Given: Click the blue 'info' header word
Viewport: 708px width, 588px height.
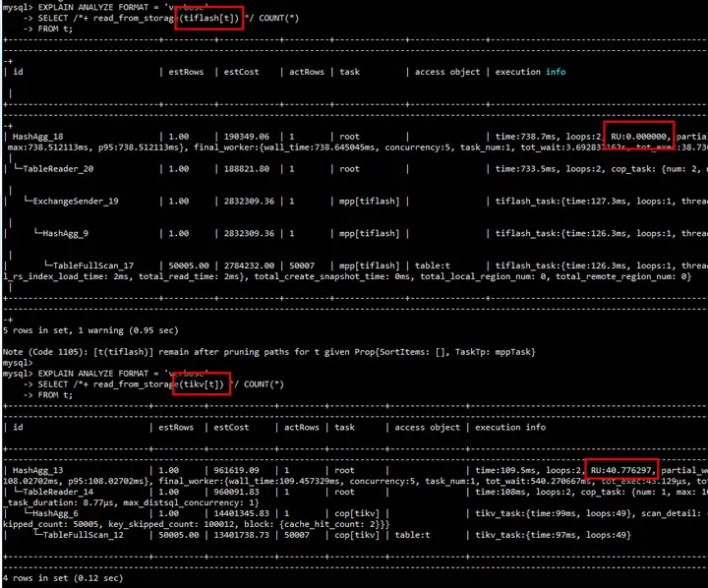Looking at the screenshot, I should click(556, 72).
